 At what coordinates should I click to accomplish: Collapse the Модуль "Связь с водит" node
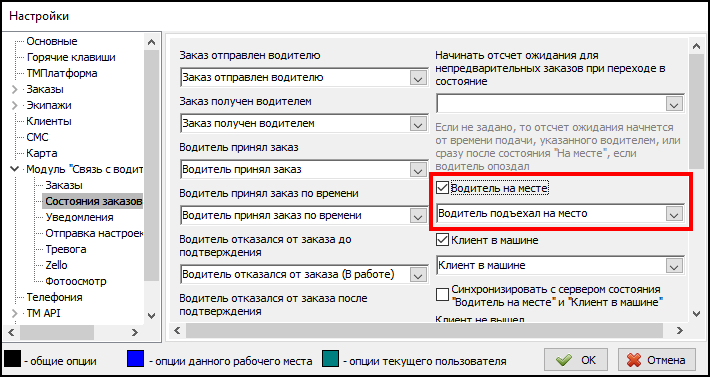coord(14,169)
